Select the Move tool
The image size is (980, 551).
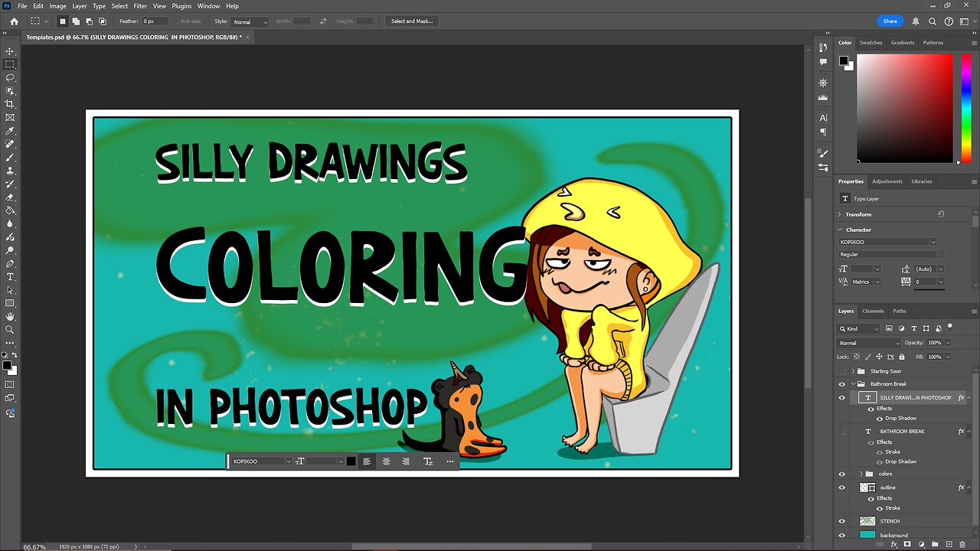[10, 51]
